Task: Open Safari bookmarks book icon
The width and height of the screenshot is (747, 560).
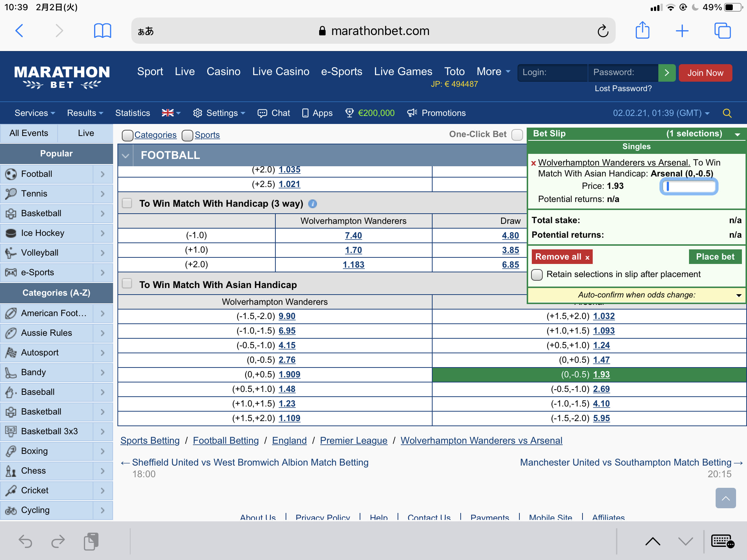Action: [102, 31]
